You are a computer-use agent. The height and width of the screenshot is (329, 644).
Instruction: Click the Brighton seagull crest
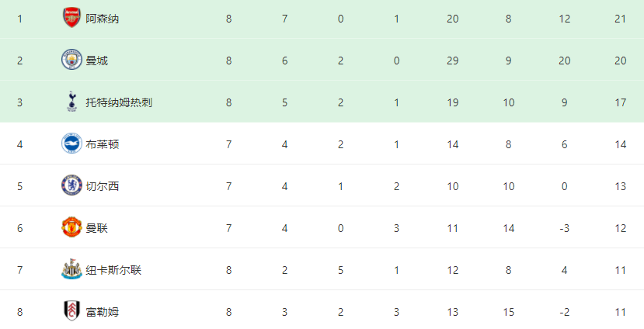71,144
